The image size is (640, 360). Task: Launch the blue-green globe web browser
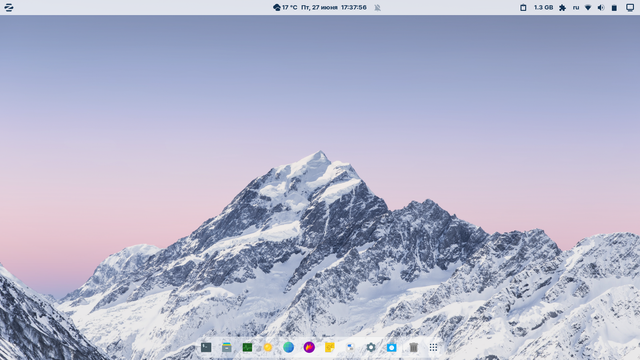click(x=289, y=347)
